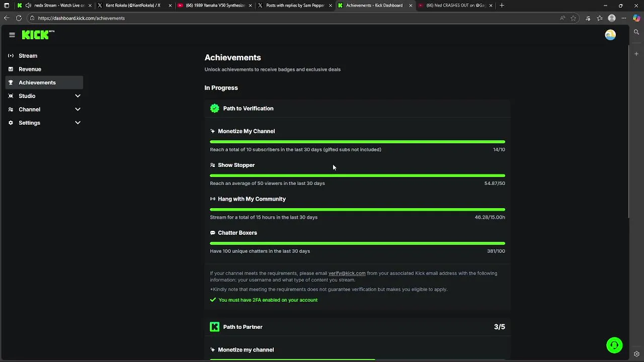The width and height of the screenshot is (644, 362).
Task: Expand the Studio sidebar section
Action: point(77,96)
